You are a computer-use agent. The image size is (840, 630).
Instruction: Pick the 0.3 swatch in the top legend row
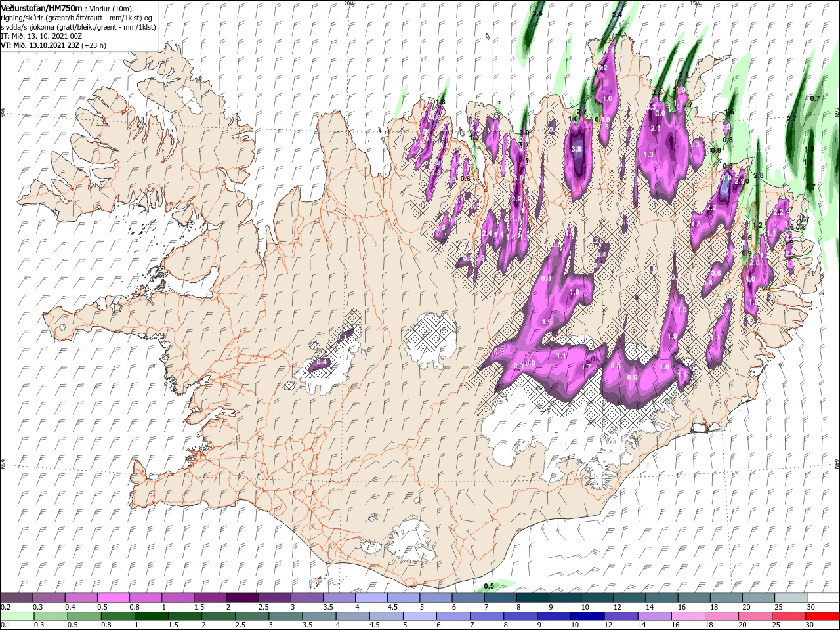click(x=49, y=598)
